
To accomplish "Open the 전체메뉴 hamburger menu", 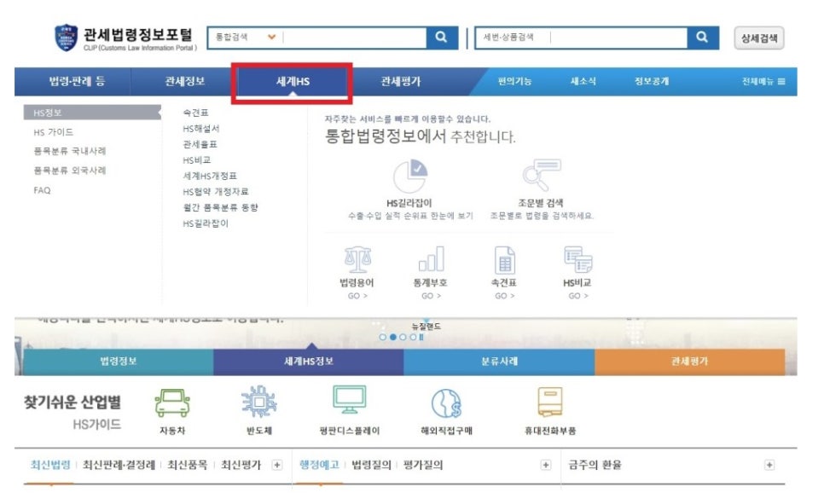I will 763,82.
